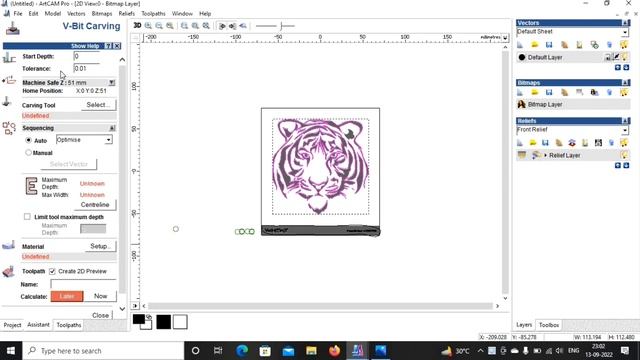Open the Front Relief dropdown
640x360 pixels.
625,130
